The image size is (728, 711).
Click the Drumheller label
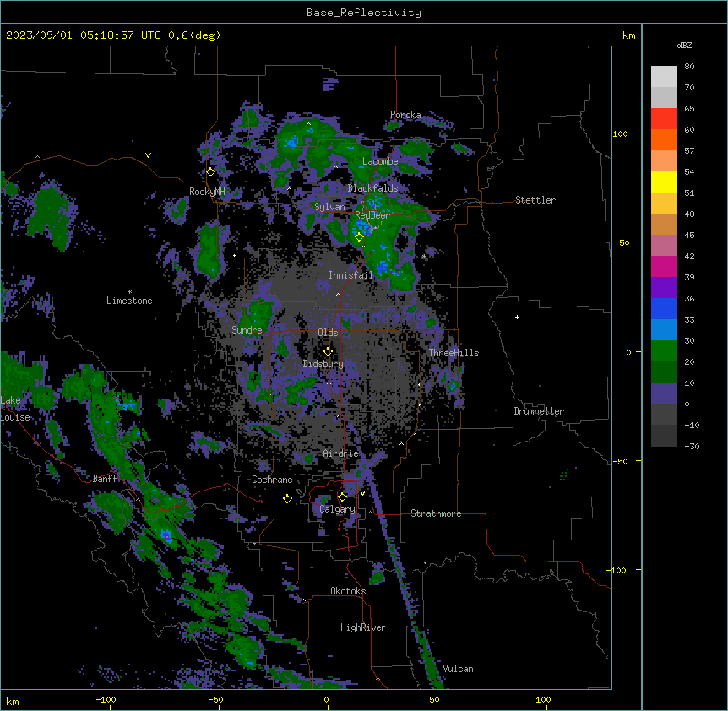pyautogui.click(x=539, y=411)
